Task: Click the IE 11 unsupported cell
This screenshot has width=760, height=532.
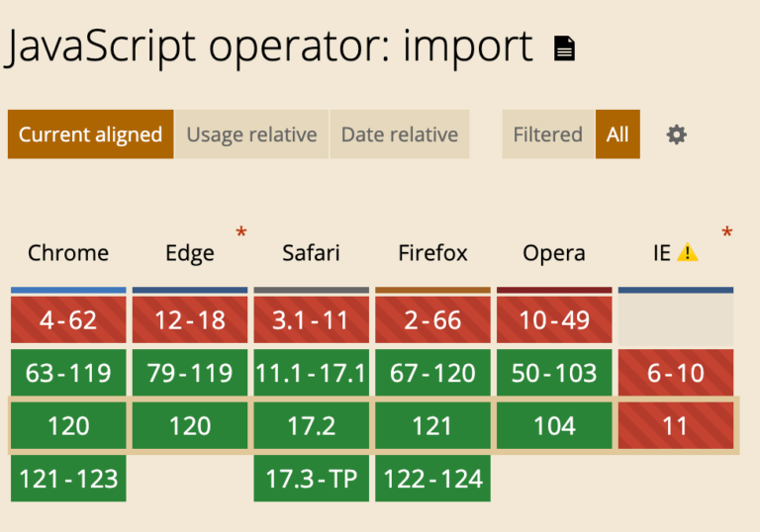Action: (676, 426)
